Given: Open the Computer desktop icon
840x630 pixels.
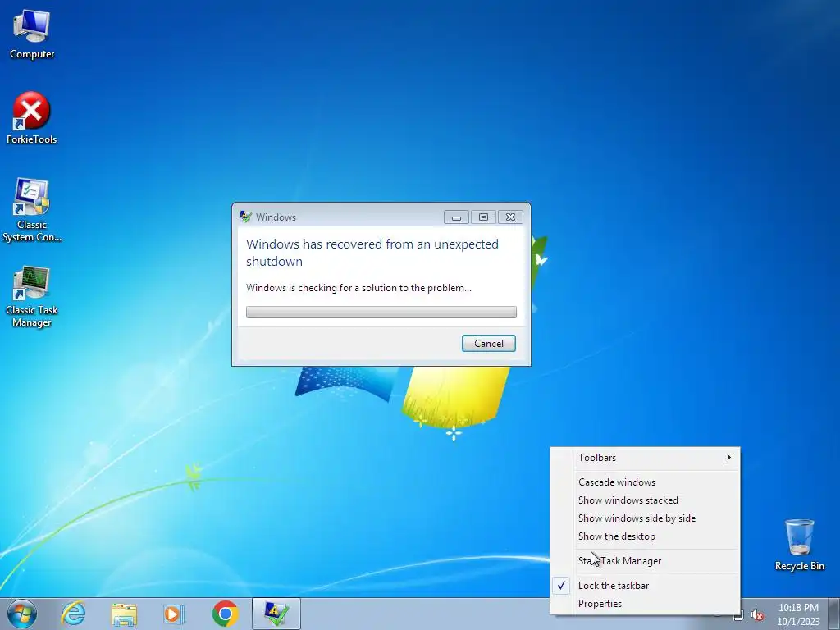Looking at the screenshot, I should tap(32, 34).
